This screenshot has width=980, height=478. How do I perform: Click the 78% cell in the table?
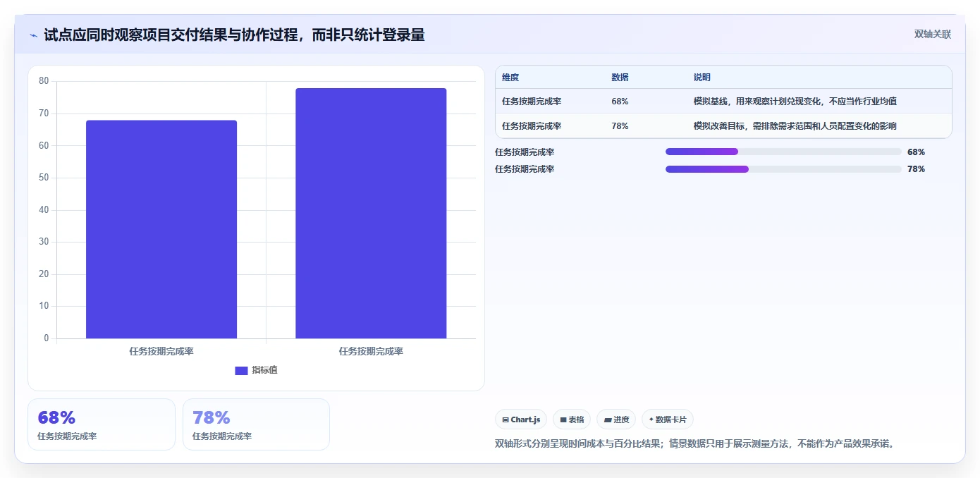coord(620,126)
